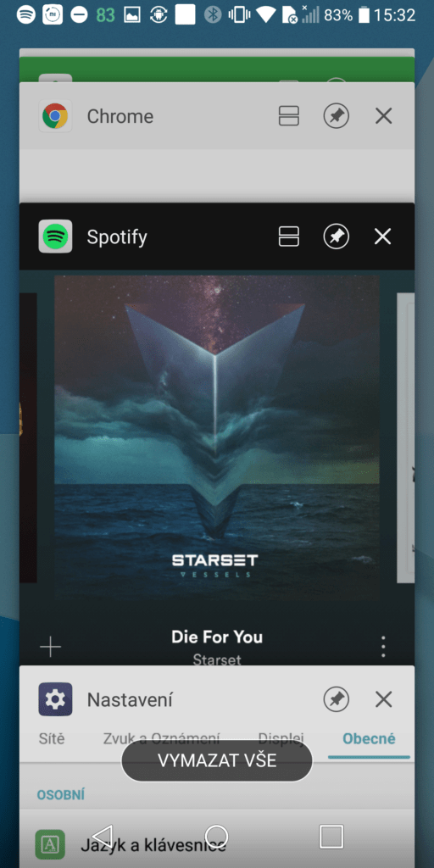Pin the Spotify app card
This screenshot has width=434, height=868.
pos(337,236)
